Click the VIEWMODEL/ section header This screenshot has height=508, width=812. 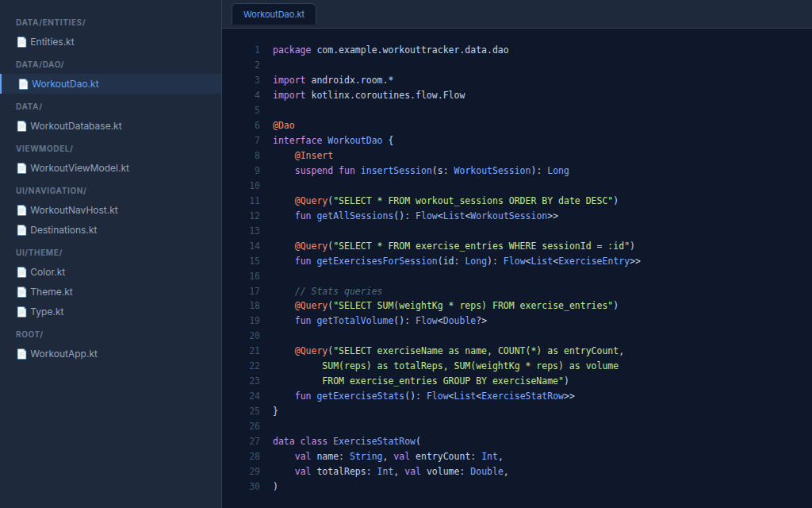tap(44, 148)
